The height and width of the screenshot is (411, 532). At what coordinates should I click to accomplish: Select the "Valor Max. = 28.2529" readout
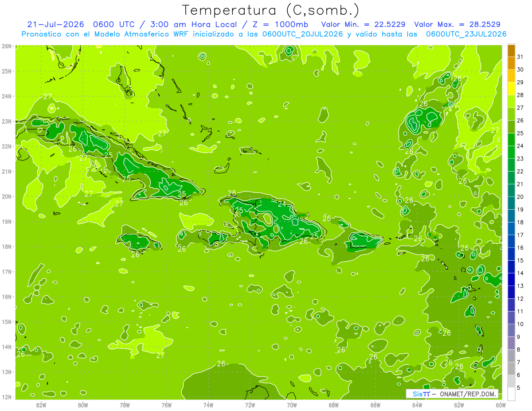click(458, 24)
